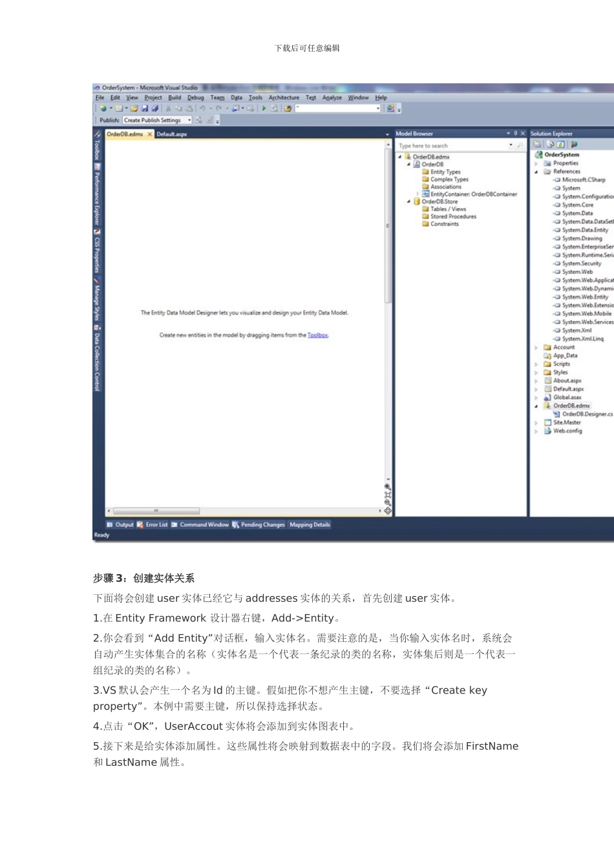Pin the Model Browser panel
Screen dimensions: 614x868
[x=515, y=134]
